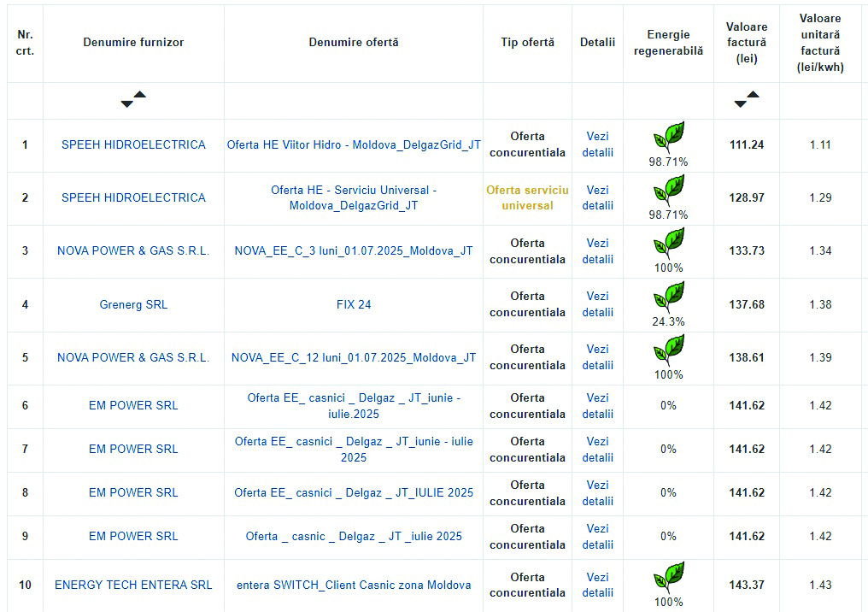The height and width of the screenshot is (612, 868).
Task: Click the 'Denumire furnizor' column header
Action: coord(133,42)
